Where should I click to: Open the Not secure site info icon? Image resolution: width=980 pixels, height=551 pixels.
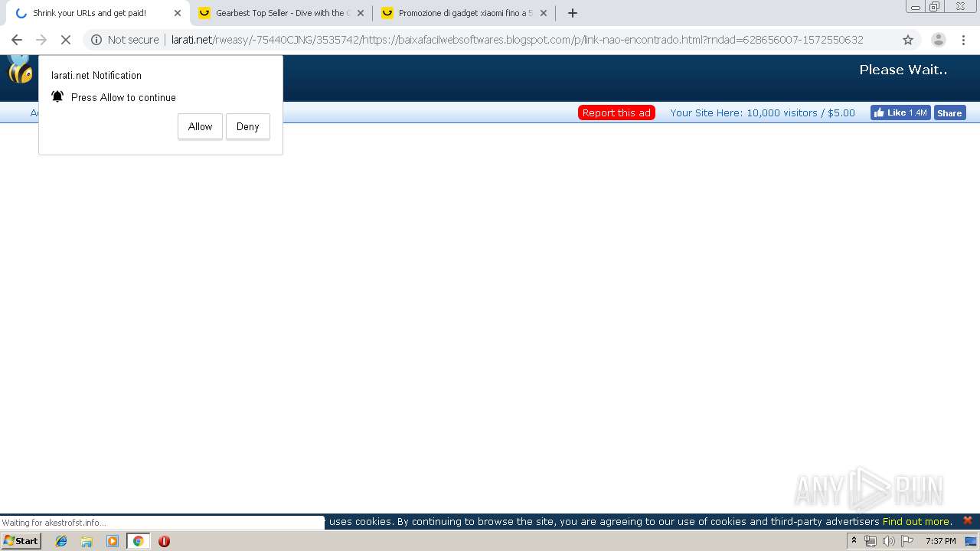96,40
